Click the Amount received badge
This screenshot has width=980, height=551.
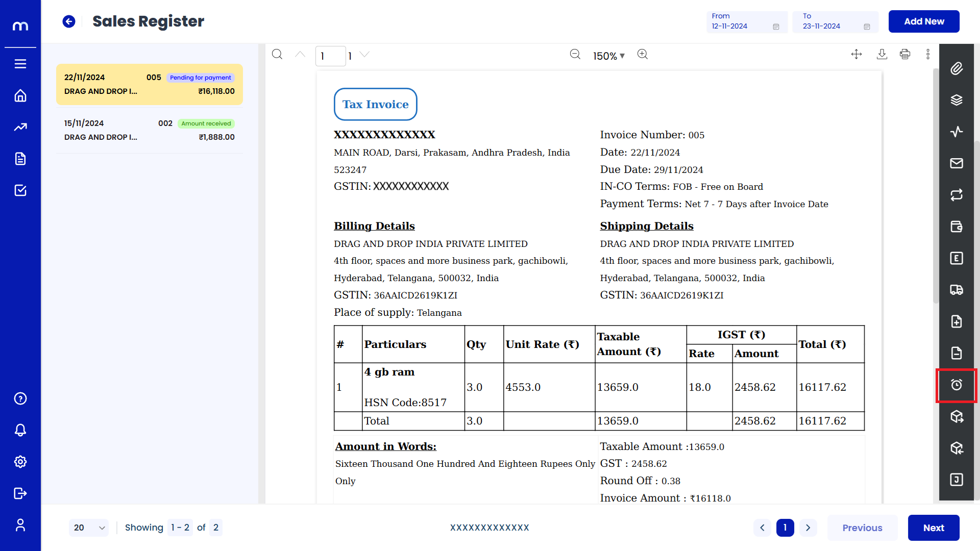pyautogui.click(x=206, y=123)
